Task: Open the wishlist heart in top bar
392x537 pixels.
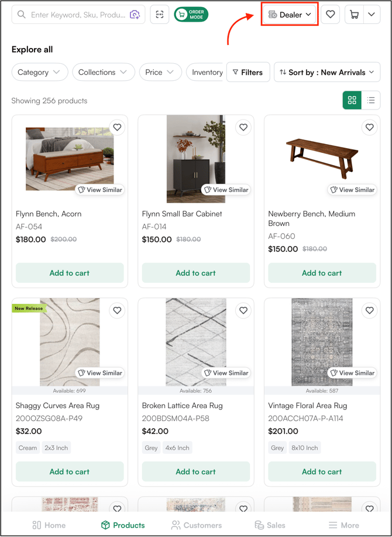Action: [x=330, y=15]
